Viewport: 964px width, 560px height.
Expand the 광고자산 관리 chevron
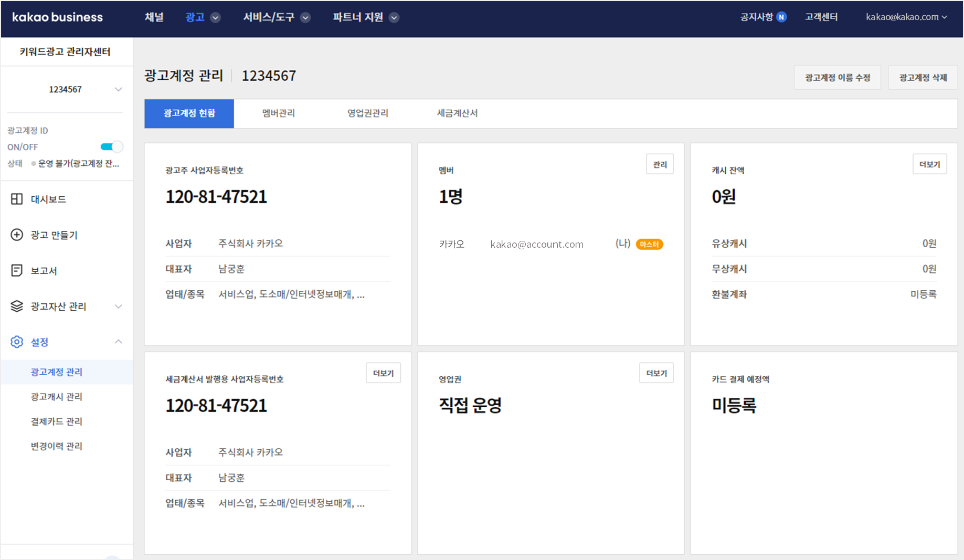119,307
